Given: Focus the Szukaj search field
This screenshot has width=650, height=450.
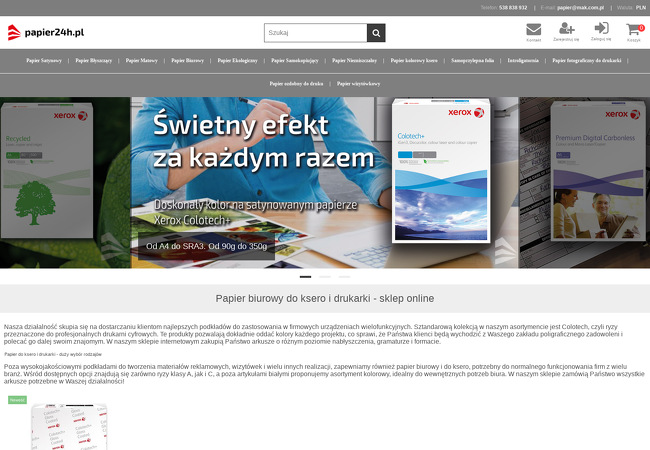Looking at the screenshot, I should coord(315,33).
